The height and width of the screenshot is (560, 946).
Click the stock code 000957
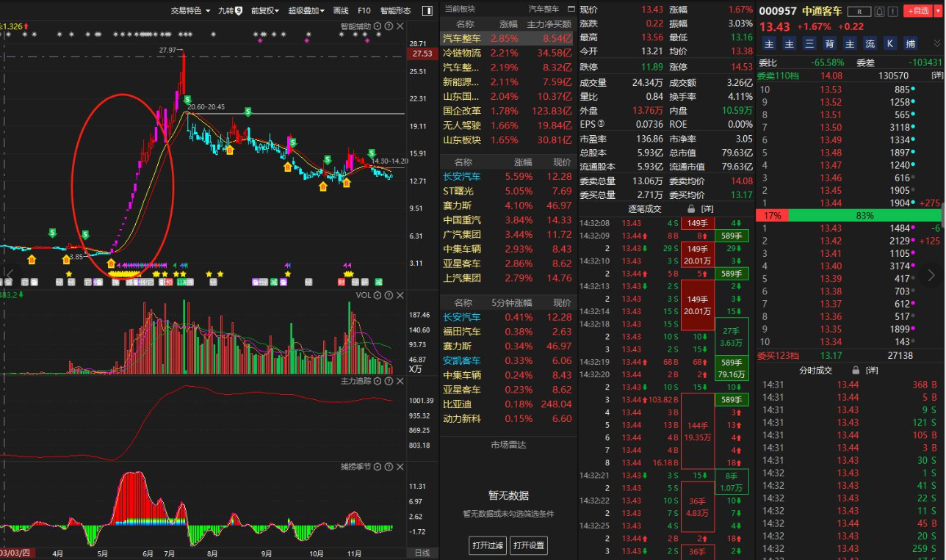pyautogui.click(x=776, y=11)
